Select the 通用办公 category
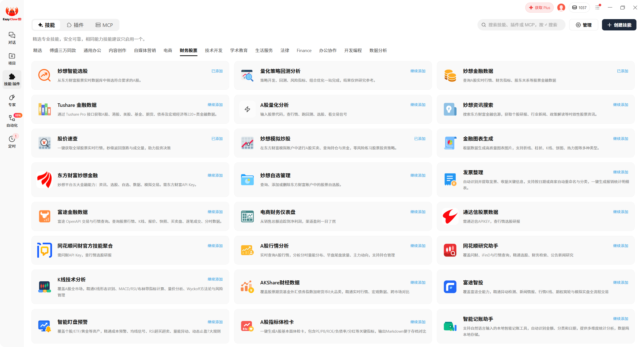 92,50
